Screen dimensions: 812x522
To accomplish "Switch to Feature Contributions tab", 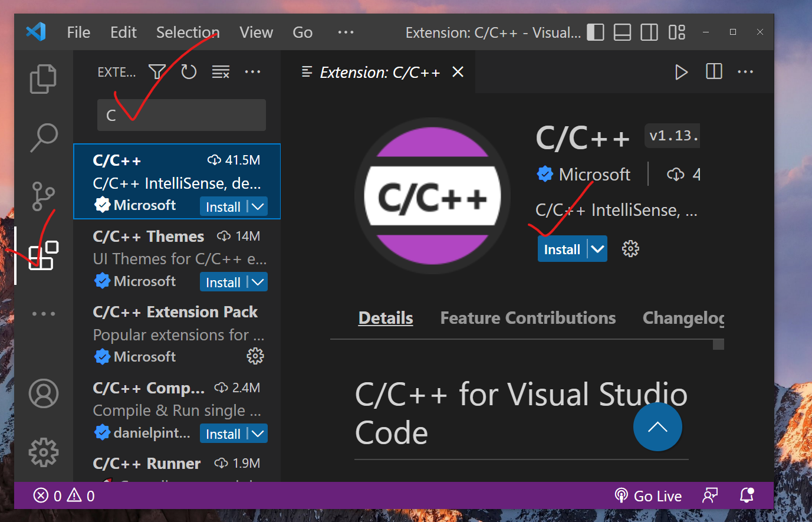I will 528,318.
